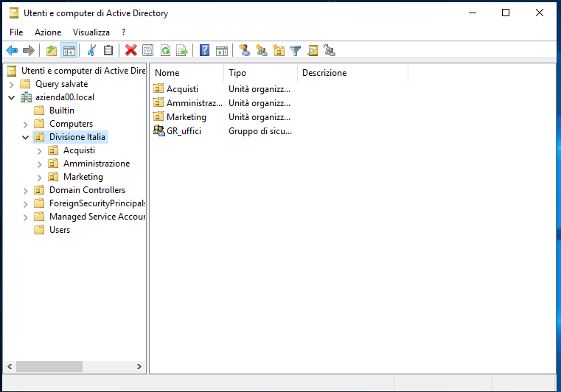Expand Marketing node in tree

pyautogui.click(x=39, y=178)
